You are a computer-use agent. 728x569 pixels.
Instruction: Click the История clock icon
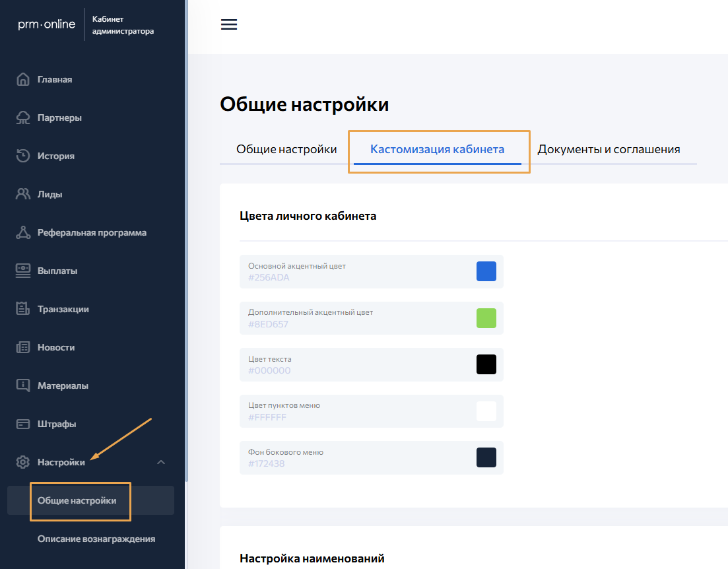coord(23,156)
